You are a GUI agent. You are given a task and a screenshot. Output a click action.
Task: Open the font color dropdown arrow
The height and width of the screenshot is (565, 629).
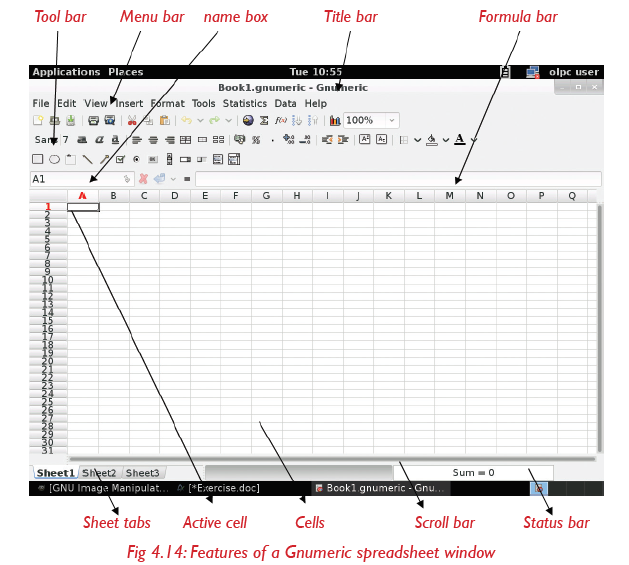474,140
